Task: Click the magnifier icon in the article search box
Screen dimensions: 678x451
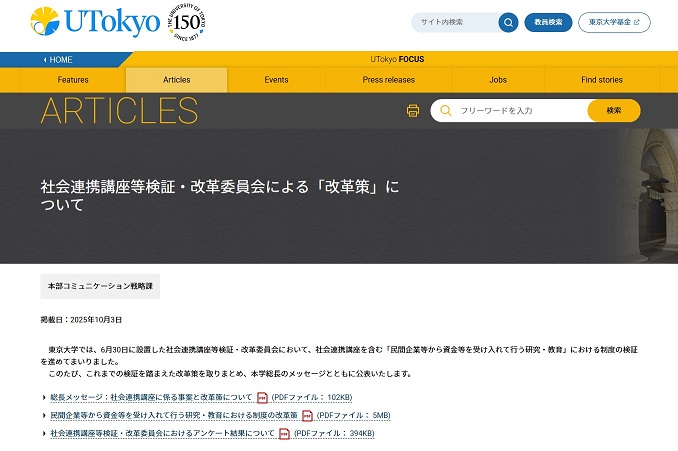Action: tap(445, 110)
